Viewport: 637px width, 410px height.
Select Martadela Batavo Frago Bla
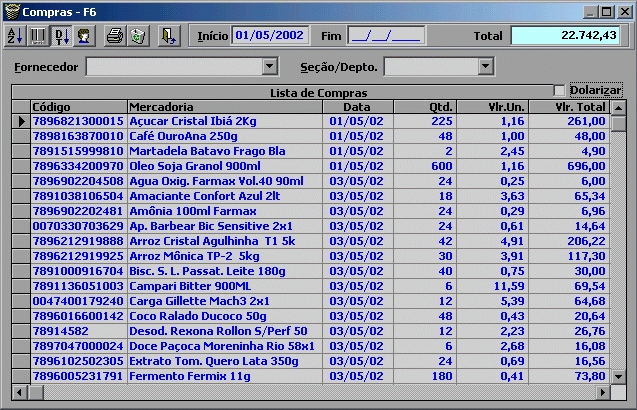coord(207,151)
